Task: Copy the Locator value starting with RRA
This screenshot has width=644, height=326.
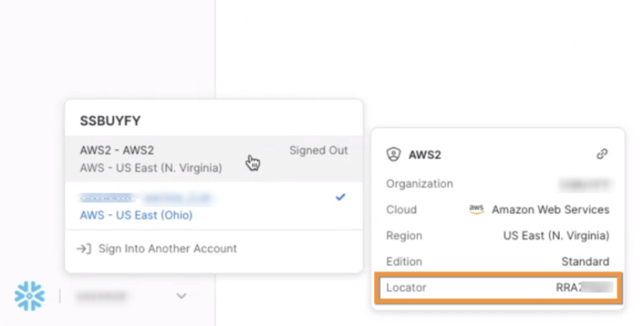Action: coord(585,287)
